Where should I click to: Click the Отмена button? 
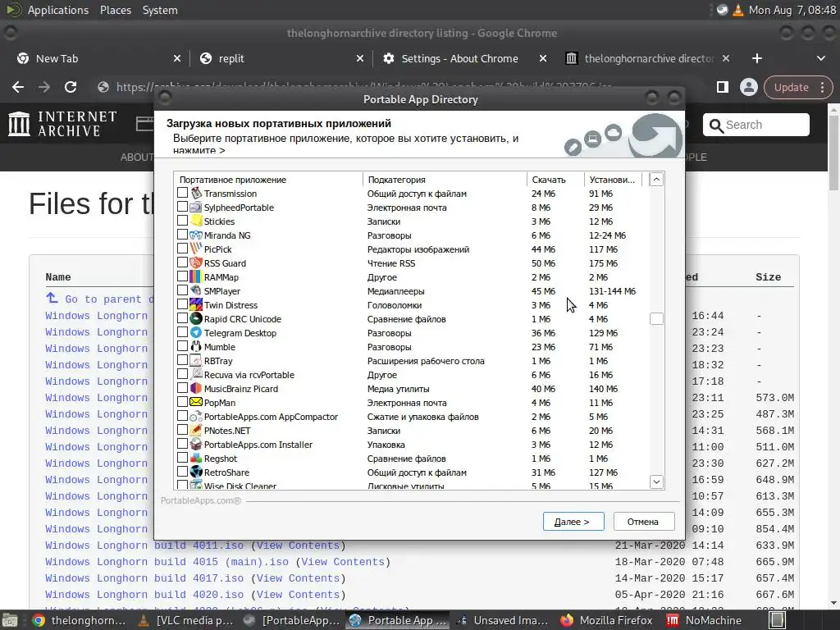[643, 521]
